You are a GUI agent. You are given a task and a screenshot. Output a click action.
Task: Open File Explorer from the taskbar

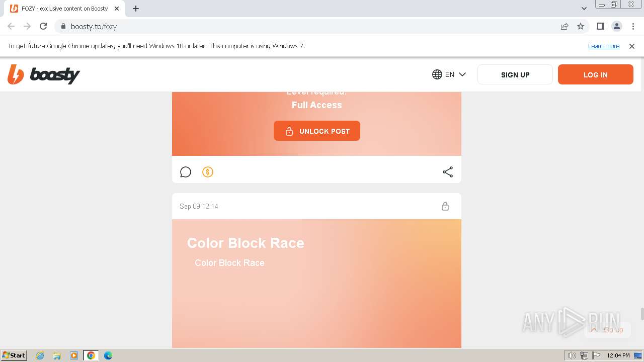coord(57,355)
